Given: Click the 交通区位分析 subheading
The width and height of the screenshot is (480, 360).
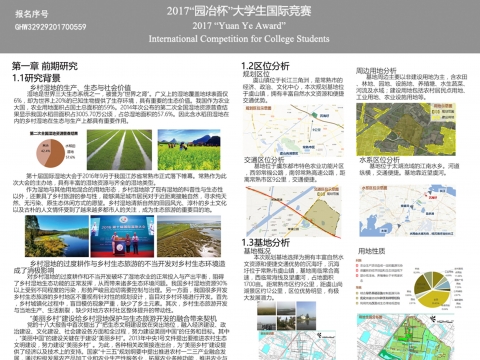Looking at the screenshot, I should 264,160.
